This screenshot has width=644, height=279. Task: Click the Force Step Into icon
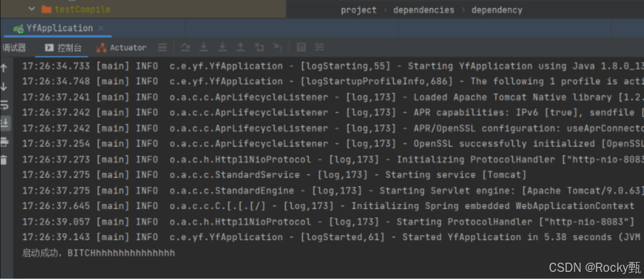[x=222, y=47]
